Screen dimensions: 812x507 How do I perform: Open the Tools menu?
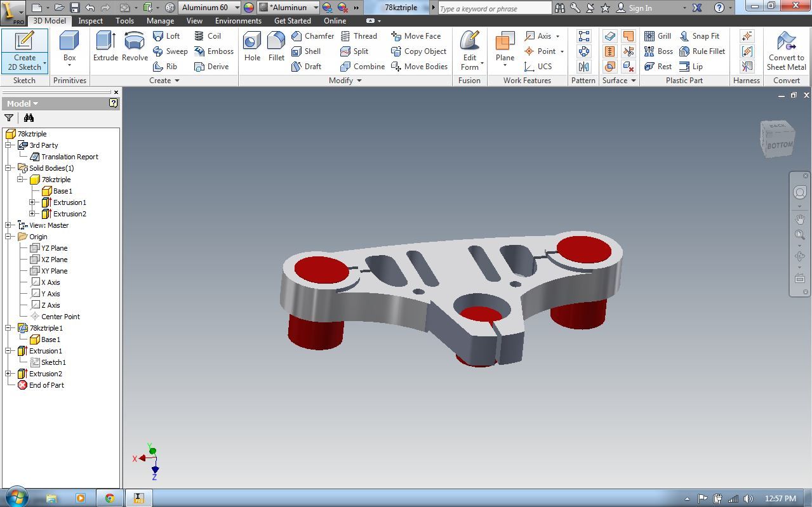(124, 20)
